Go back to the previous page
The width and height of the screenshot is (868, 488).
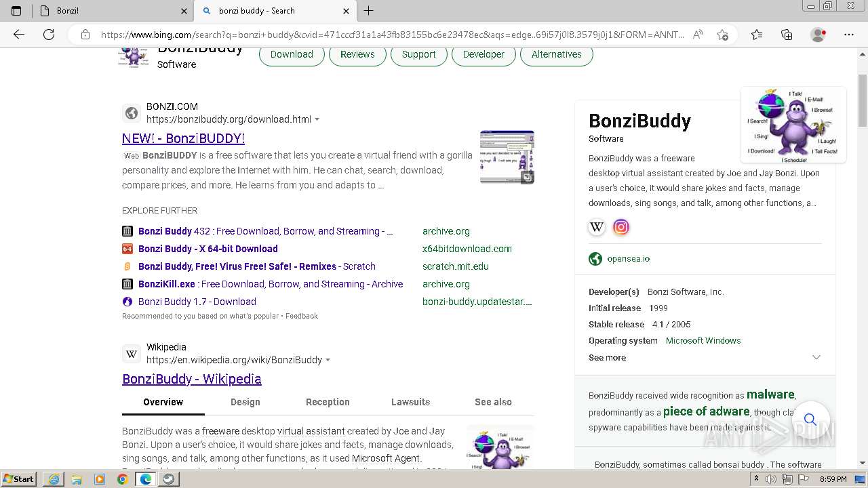coord(19,35)
